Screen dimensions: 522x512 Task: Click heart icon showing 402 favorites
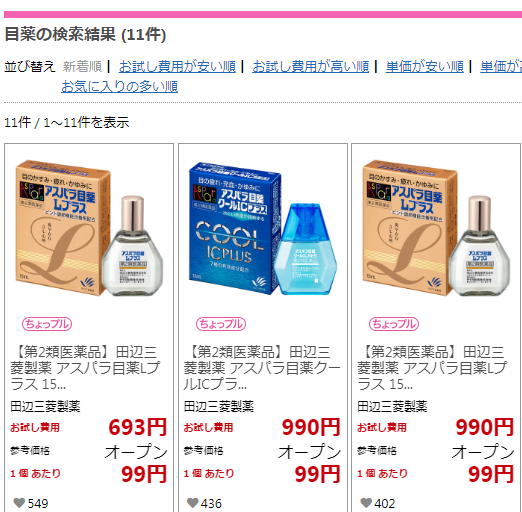[366, 503]
